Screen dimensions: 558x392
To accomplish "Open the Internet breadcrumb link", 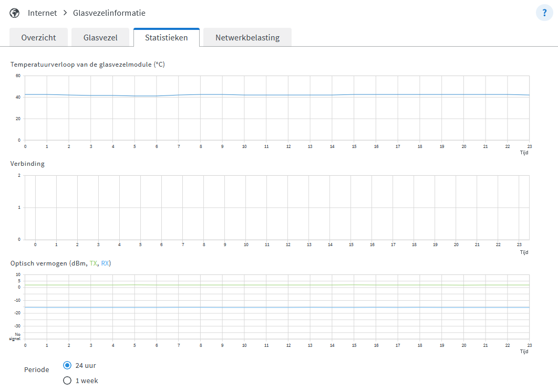I will click(43, 13).
